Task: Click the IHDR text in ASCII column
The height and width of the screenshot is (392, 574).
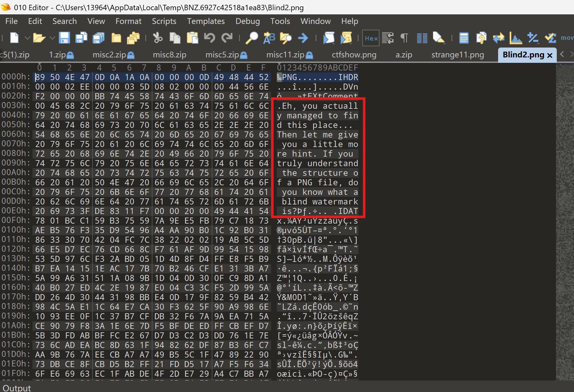Action: (348, 77)
